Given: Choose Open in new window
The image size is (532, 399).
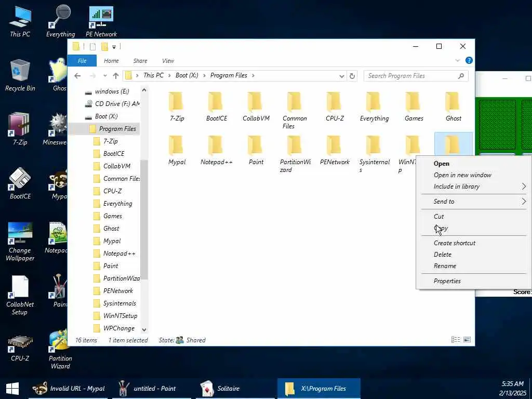Looking at the screenshot, I should click(x=474, y=175).
